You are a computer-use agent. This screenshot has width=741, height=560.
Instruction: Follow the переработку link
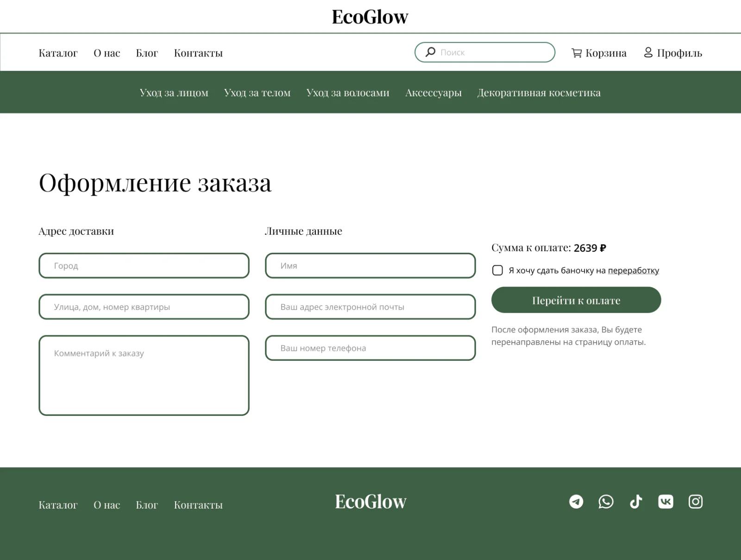pyautogui.click(x=634, y=271)
